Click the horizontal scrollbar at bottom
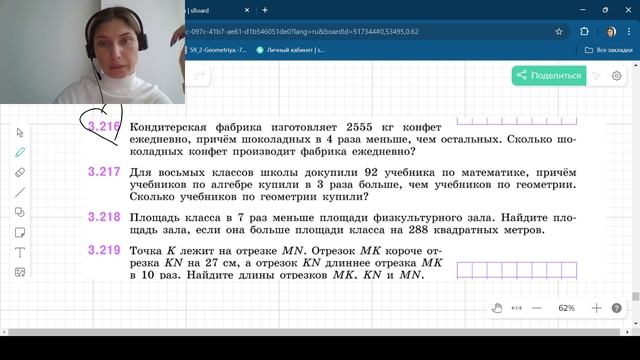 click(314, 332)
